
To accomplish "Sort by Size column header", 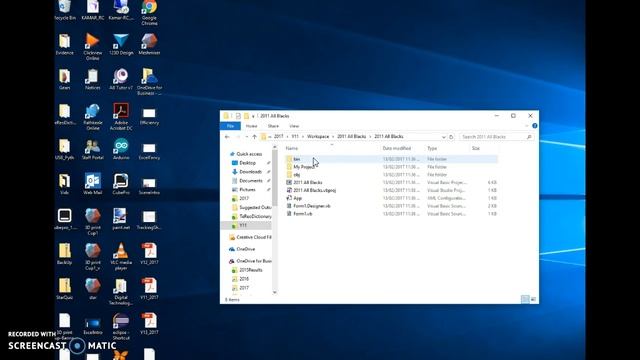I will 476,149.
